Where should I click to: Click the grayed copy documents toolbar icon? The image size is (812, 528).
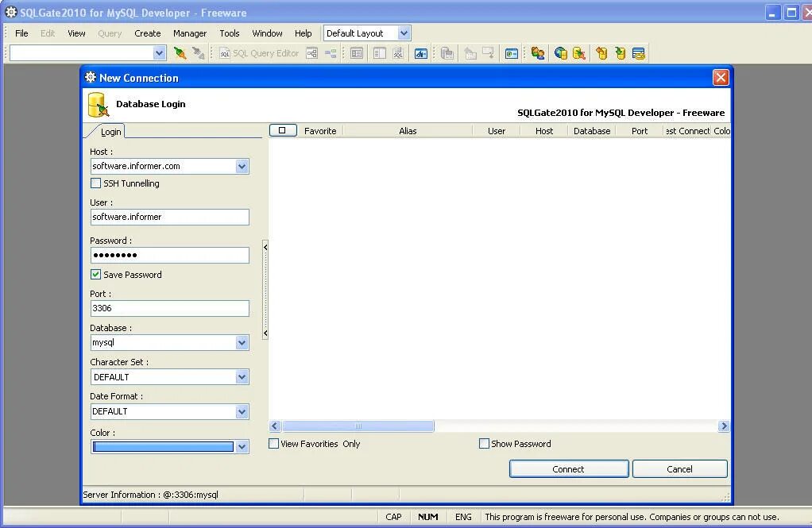pyautogui.click(x=447, y=52)
